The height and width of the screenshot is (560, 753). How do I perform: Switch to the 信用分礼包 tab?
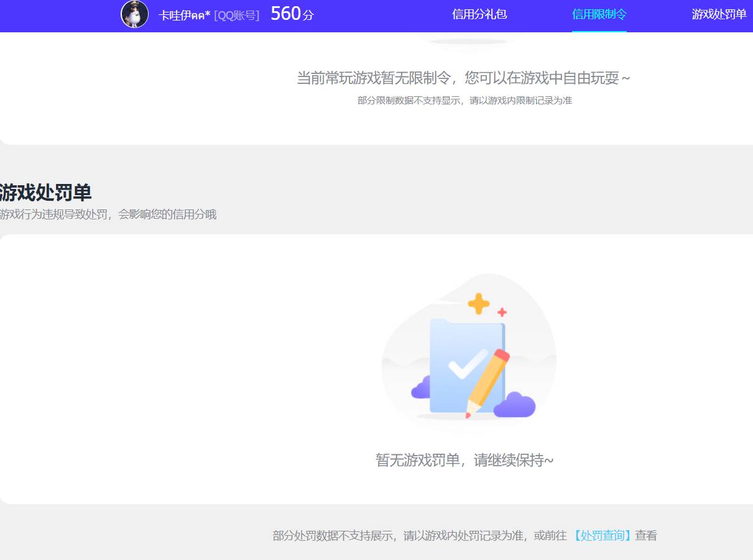point(479,14)
